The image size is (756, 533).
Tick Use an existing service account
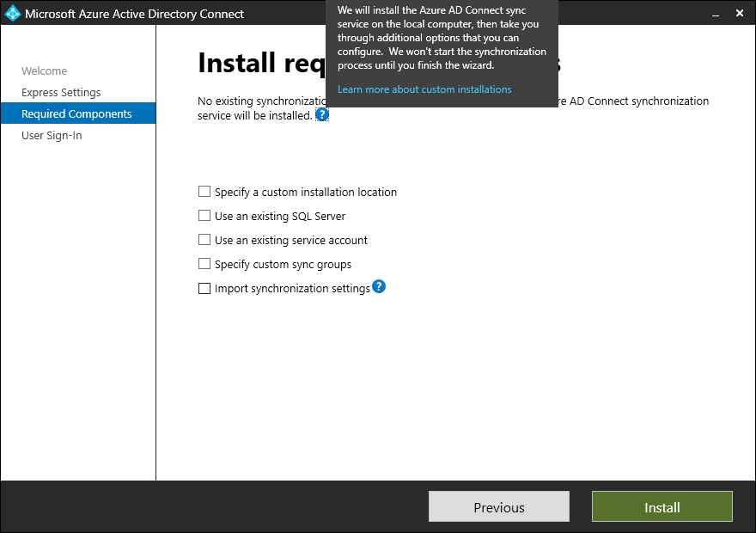point(204,240)
